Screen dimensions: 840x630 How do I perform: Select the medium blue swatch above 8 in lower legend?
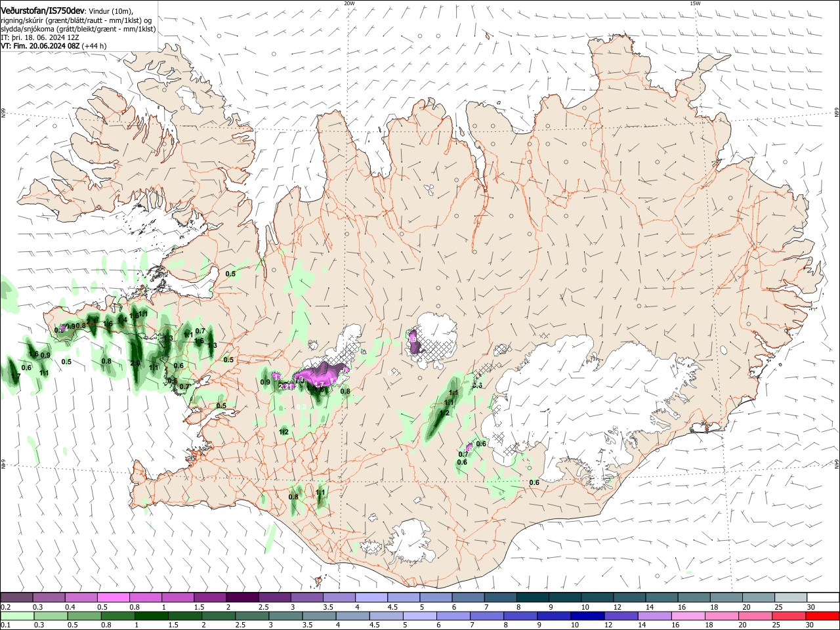pyautogui.click(x=520, y=616)
